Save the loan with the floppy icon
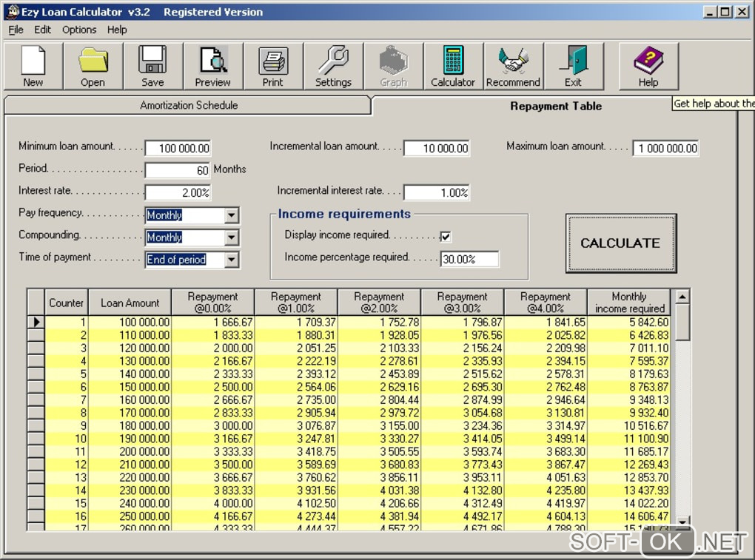The height and width of the screenshot is (560, 755). [152, 66]
